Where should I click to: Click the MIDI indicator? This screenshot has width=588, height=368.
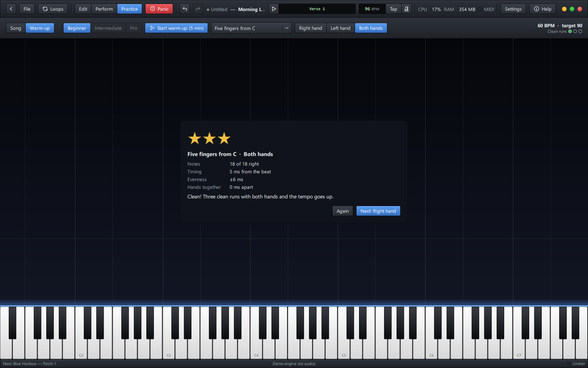coord(486,9)
